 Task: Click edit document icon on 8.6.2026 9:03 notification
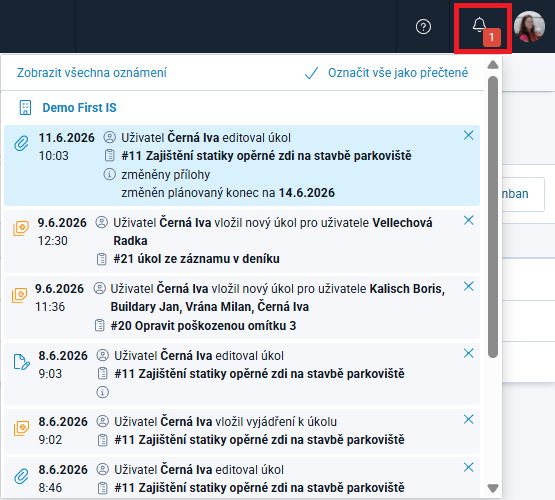21,362
